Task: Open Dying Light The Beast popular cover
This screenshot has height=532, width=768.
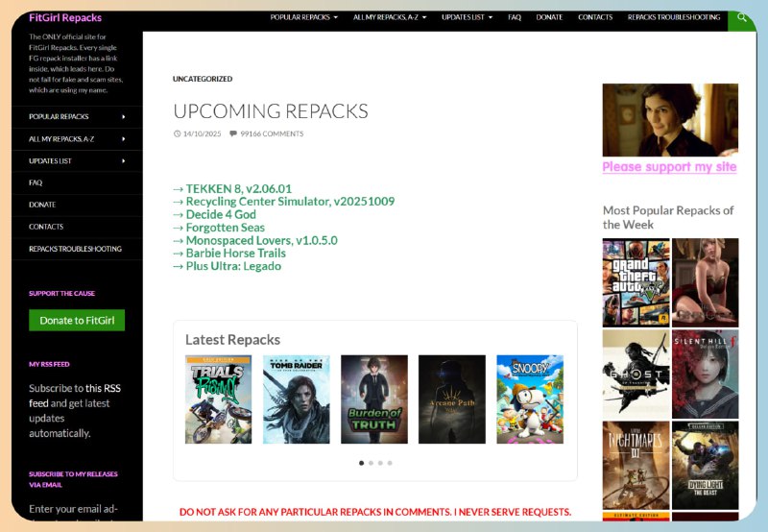Action: coord(706,466)
